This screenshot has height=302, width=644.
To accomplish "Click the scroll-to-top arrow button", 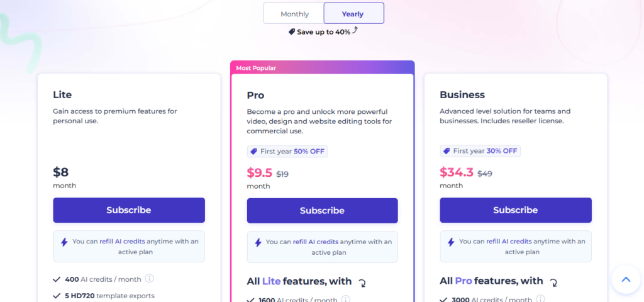I will (625, 279).
